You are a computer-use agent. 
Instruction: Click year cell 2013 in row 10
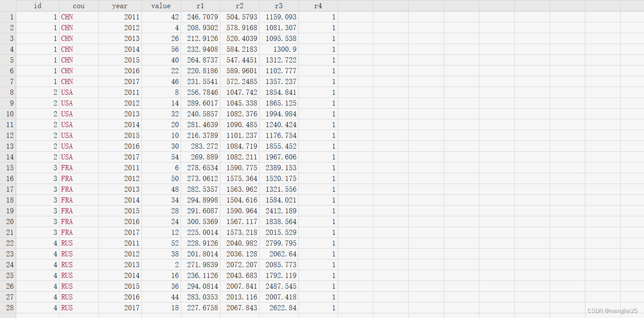(120, 114)
